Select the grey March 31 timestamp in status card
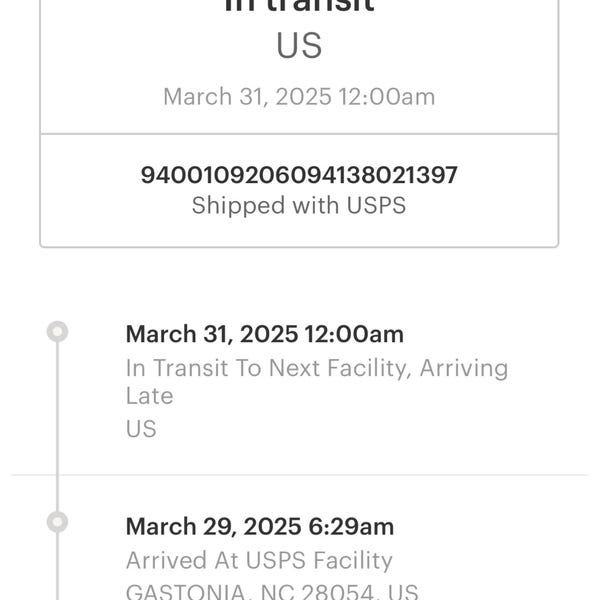Viewport: 600px width, 600px height. (299, 96)
